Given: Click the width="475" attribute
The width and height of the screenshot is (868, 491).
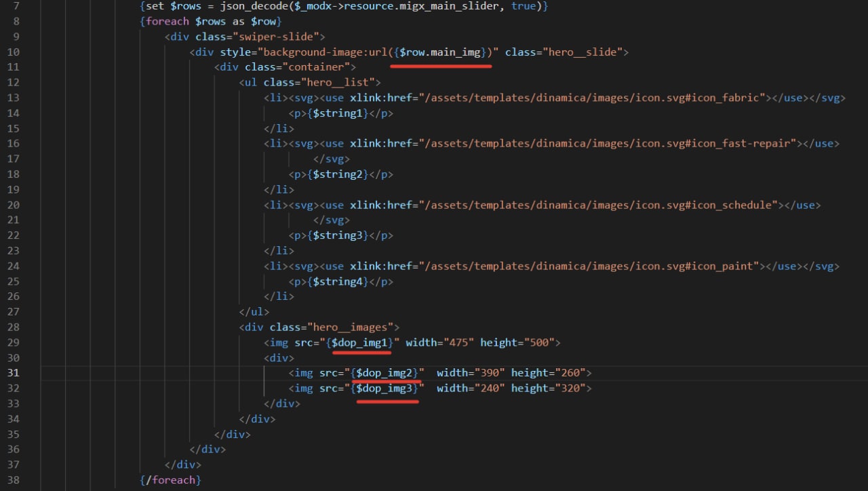Looking at the screenshot, I should (x=439, y=342).
